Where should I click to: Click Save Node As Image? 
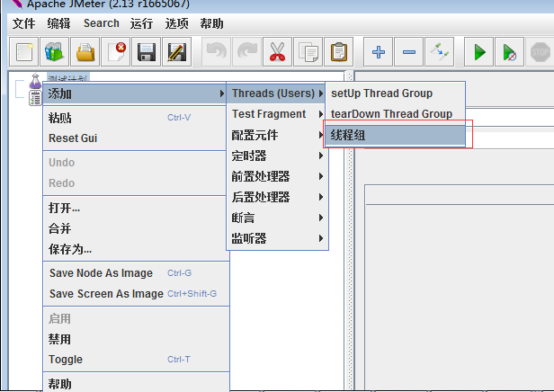137,273
